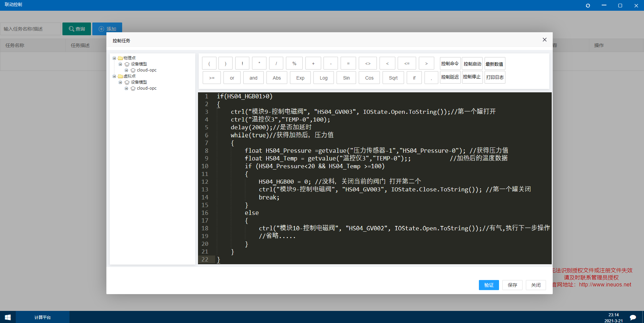Close the 控制任务 dialog with X

point(544,40)
